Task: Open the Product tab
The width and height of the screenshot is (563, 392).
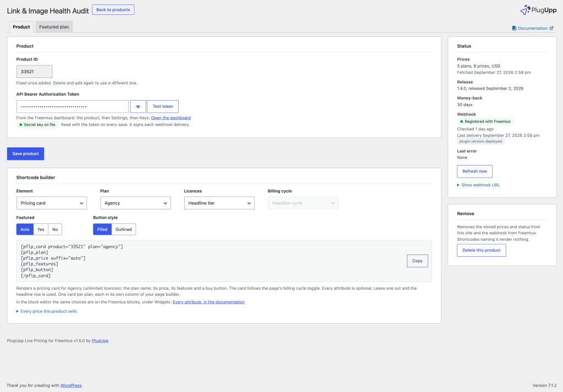Action: click(21, 27)
